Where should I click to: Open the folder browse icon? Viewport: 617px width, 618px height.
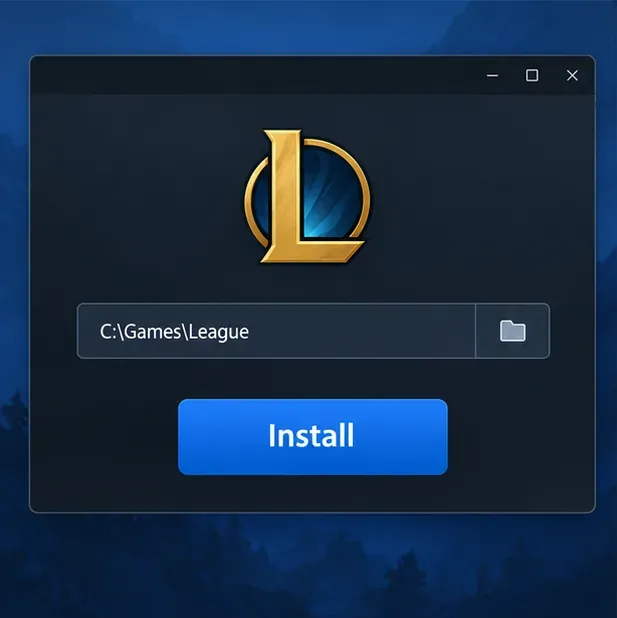click(x=513, y=331)
